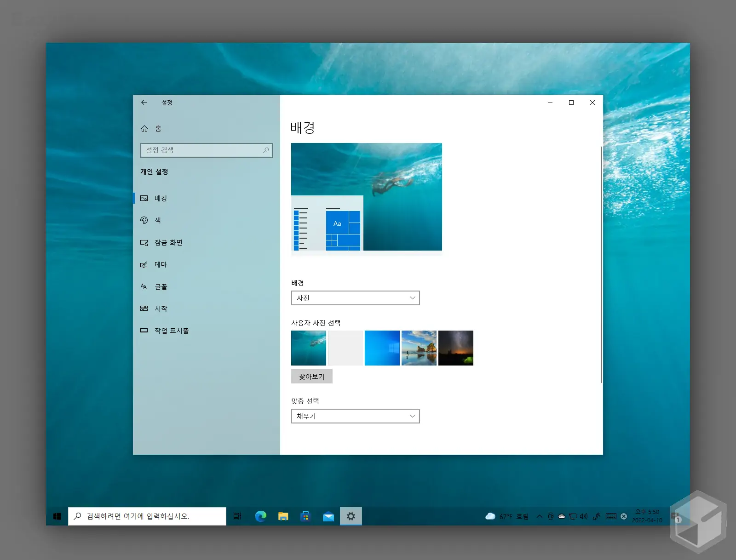736x560 pixels.
Task: Open File Explorer from the taskbar
Action: click(283, 516)
